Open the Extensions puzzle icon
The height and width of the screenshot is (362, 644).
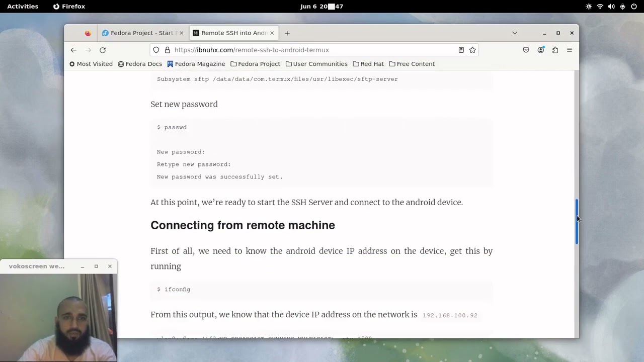tap(555, 50)
